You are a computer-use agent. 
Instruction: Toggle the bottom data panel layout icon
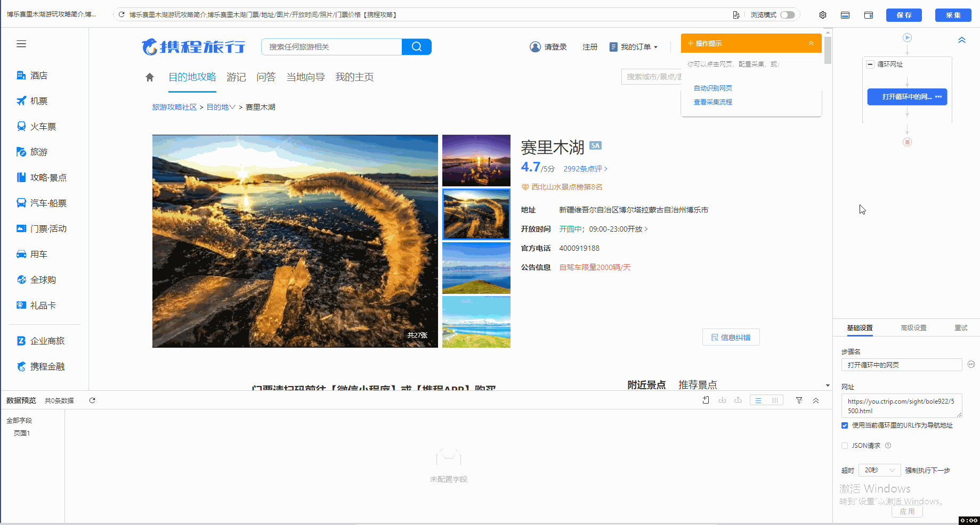click(845, 15)
